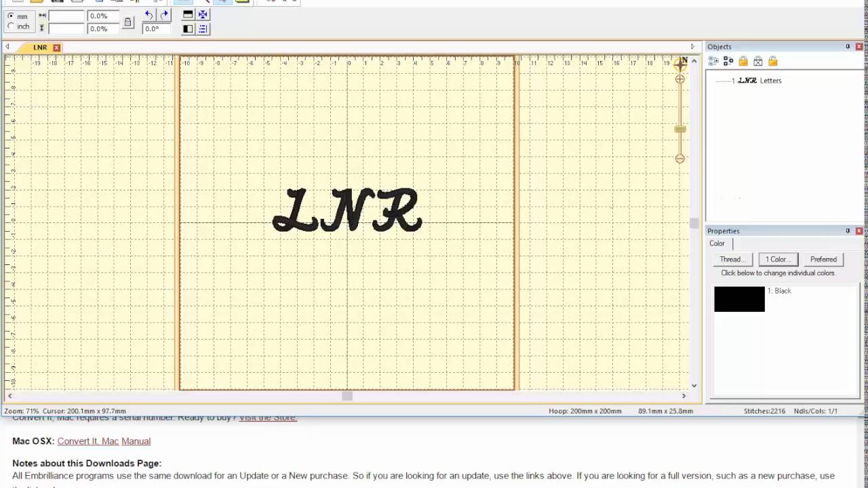Open the Convert It, Mac link

click(x=88, y=441)
